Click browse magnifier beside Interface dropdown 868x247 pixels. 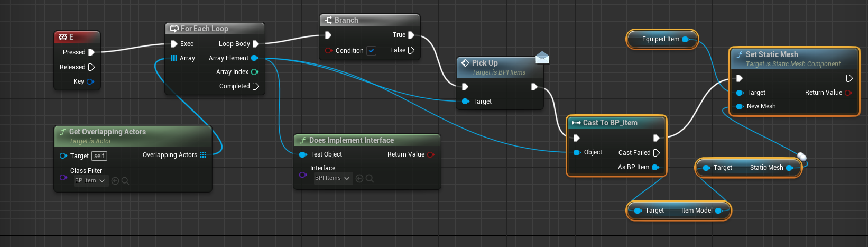pyautogui.click(x=370, y=178)
